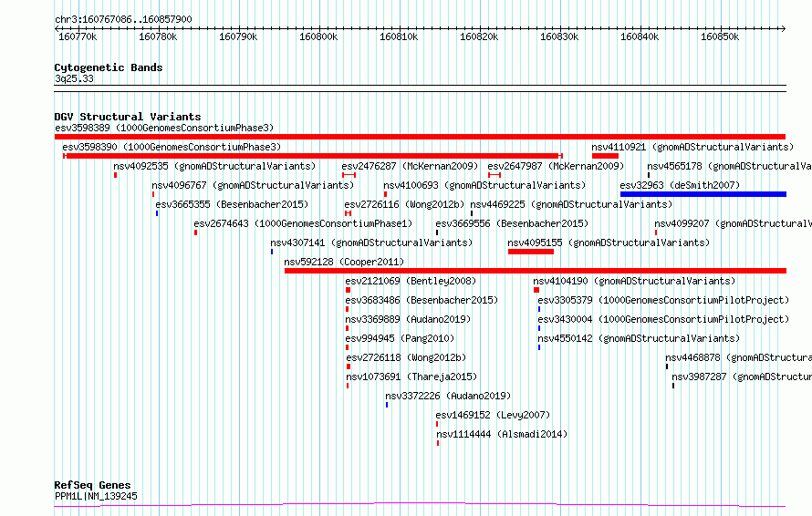Click the esv32963 deSmith2007 label
This screenshot has width=812, height=516.
(680, 185)
